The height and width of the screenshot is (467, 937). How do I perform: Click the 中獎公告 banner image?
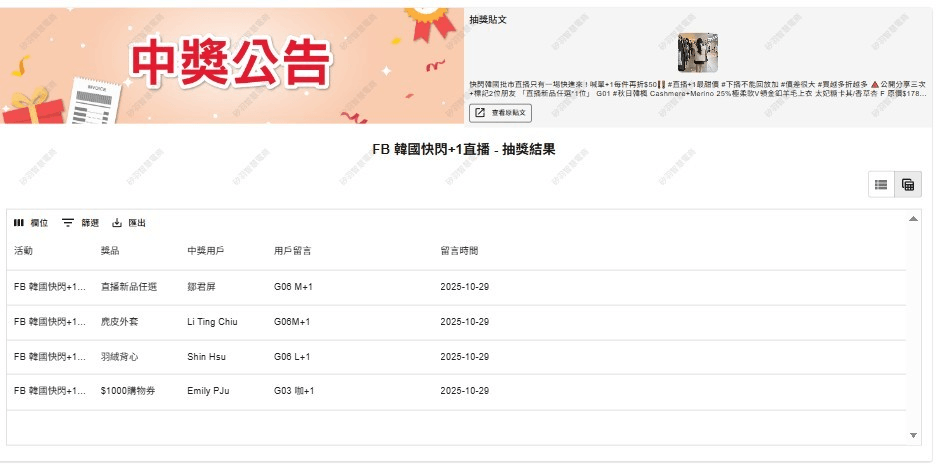click(x=232, y=64)
